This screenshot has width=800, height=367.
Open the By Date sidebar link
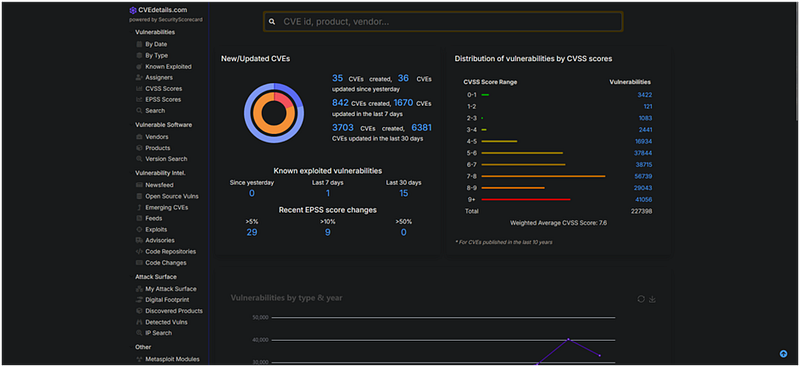[x=156, y=44]
